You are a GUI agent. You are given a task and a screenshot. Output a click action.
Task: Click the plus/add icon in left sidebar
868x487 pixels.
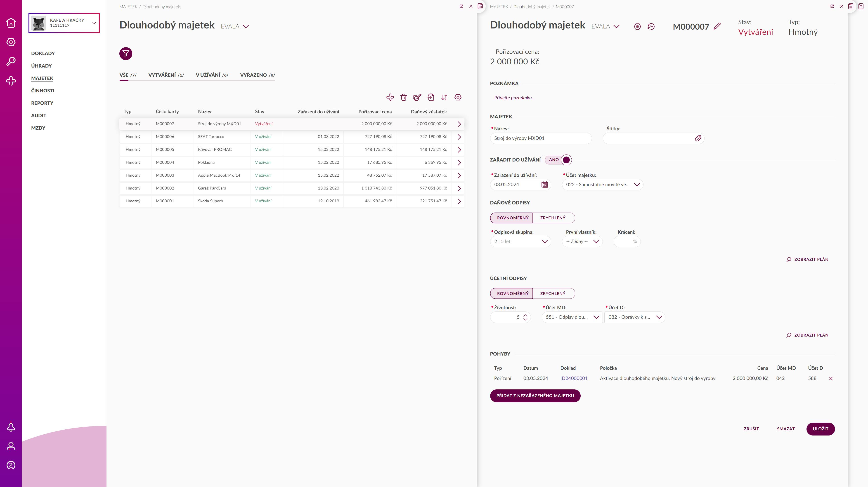11,81
